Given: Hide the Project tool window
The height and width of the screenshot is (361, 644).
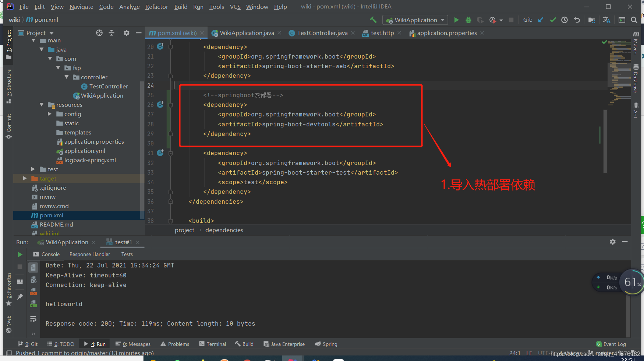Looking at the screenshot, I should tap(138, 33).
